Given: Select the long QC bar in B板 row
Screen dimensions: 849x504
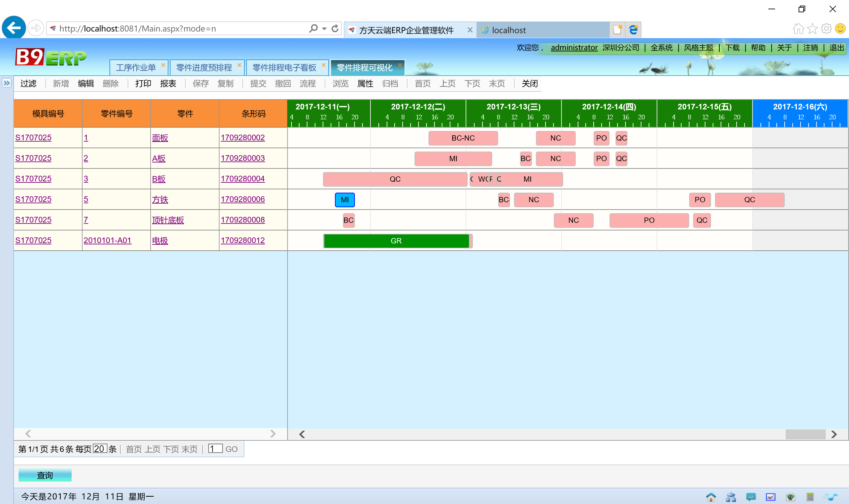Looking at the screenshot, I should [395, 179].
